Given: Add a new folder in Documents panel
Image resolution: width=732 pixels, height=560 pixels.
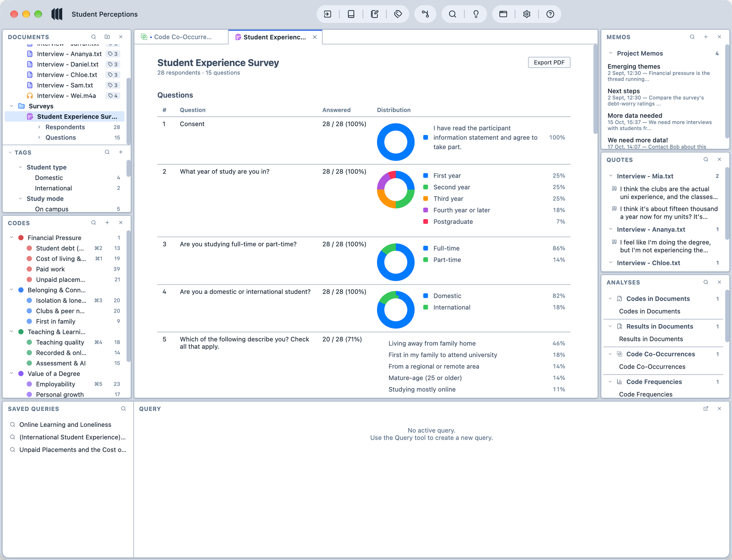Looking at the screenshot, I should tap(107, 37).
